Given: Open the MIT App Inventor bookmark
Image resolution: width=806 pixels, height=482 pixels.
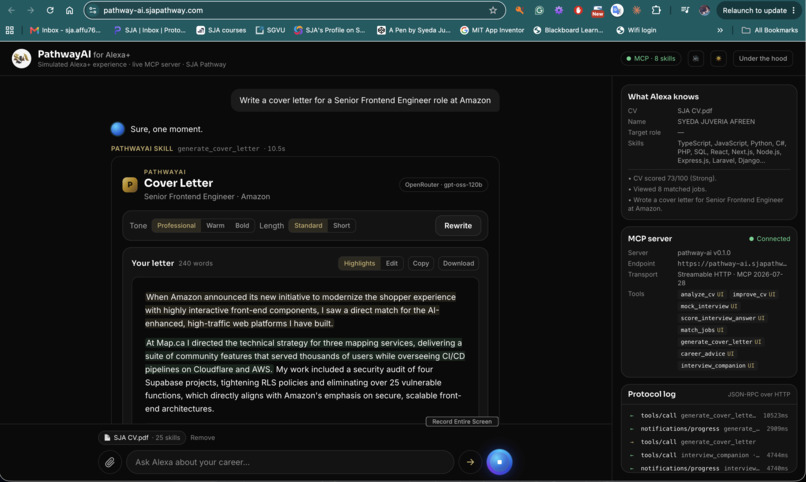Looking at the screenshot, I should pos(492,30).
